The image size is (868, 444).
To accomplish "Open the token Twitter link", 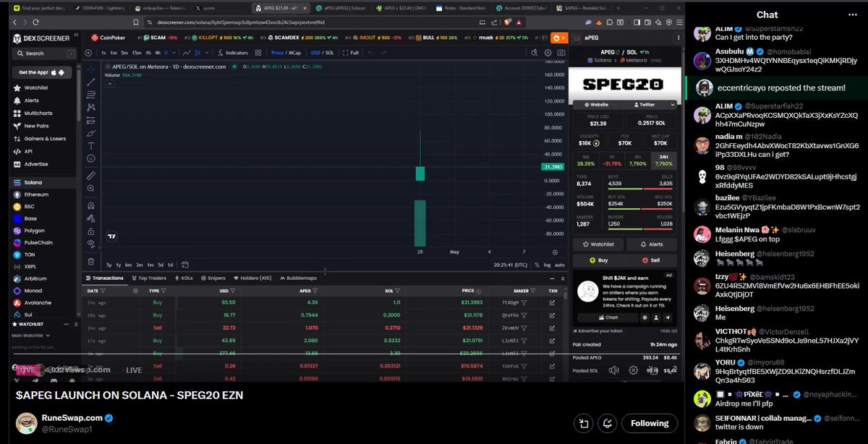I will point(644,105).
